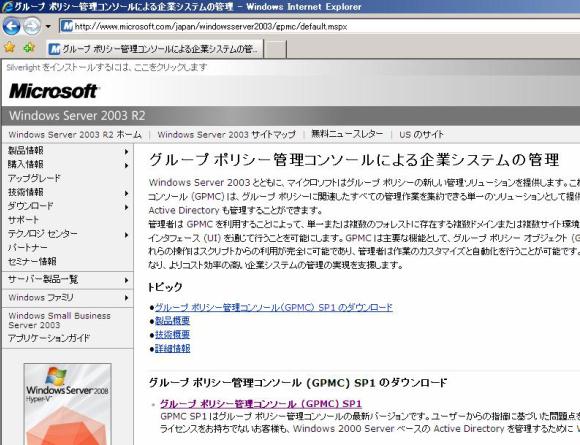Open the recent pages dropdown arrow
Image resolution: width=580 pixels, height=445 pixels.
coord(48,27)
